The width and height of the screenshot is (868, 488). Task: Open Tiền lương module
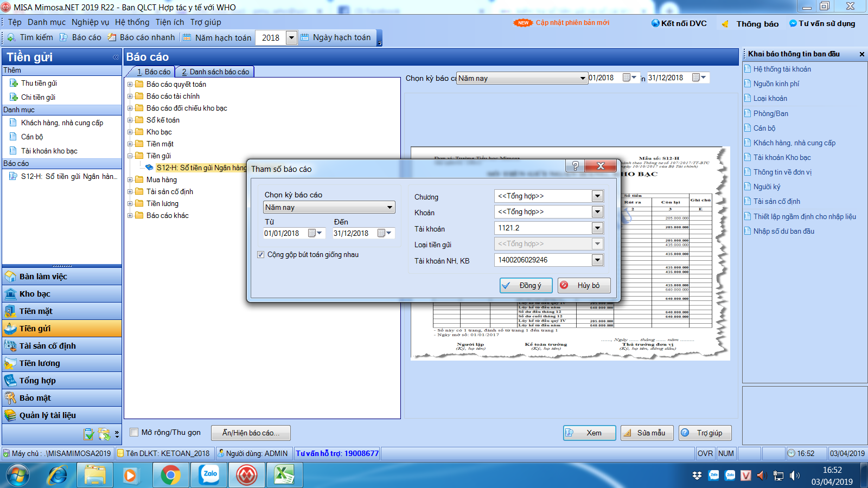[x=62, y=363]
